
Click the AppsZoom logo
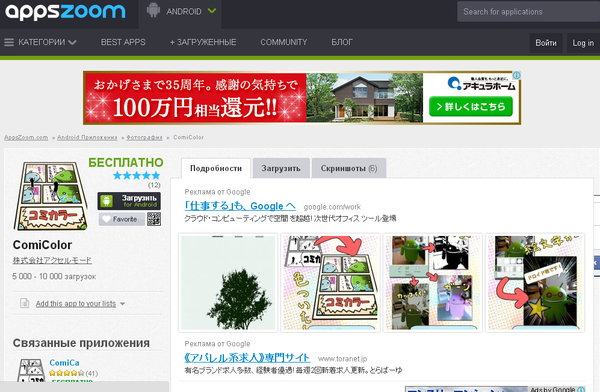click(65, 11)
